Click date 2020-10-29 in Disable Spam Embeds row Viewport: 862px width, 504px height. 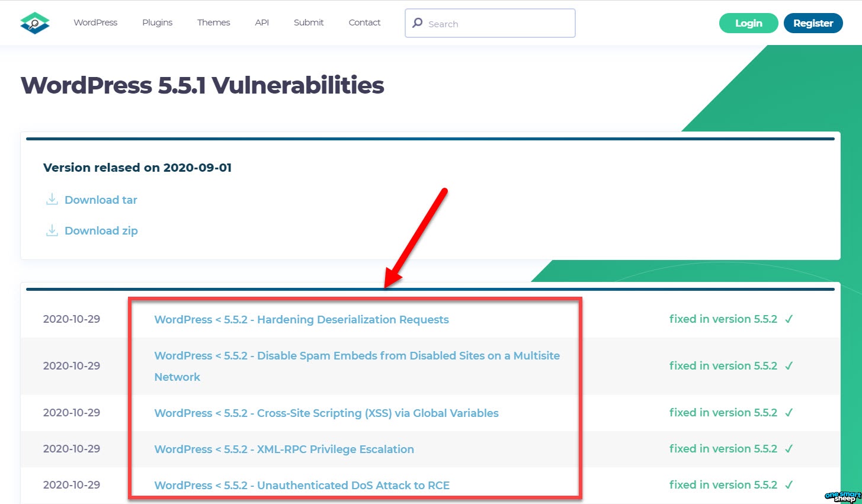click(x=72, y=366)
